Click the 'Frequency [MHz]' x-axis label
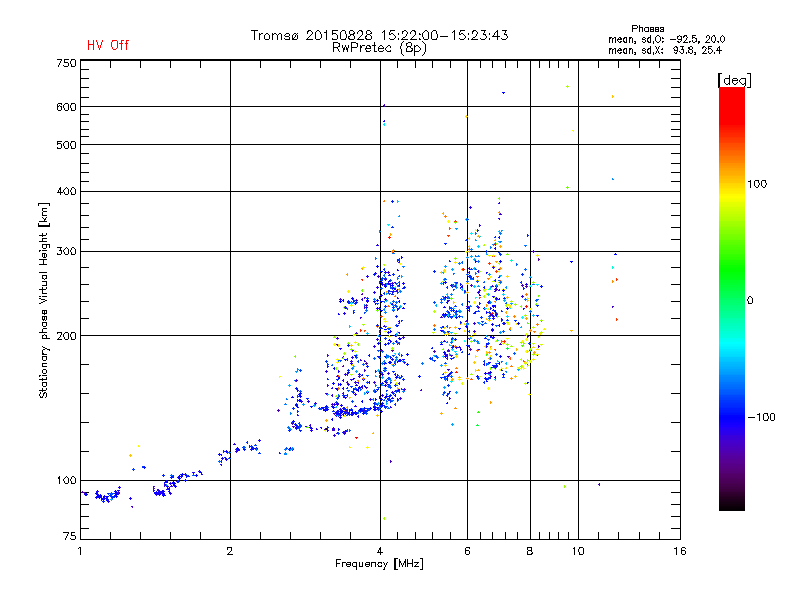The image size is (800, 600). pyautogui.click(x=379, y=564)
